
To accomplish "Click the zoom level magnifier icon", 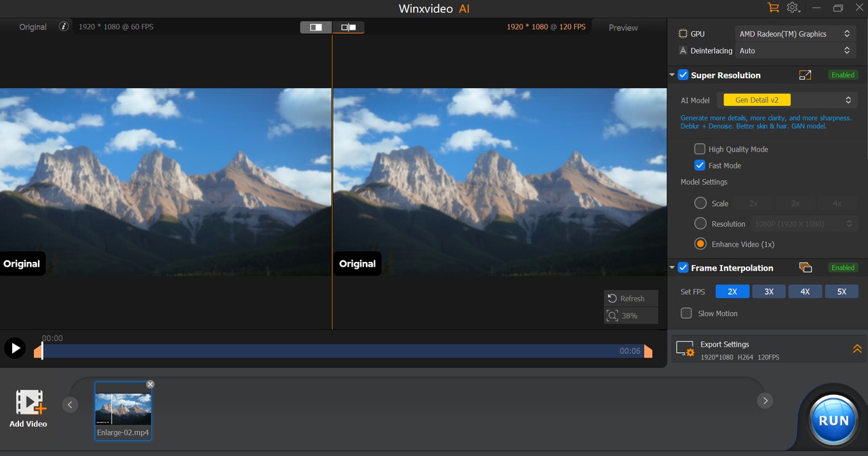I will 613,316.
